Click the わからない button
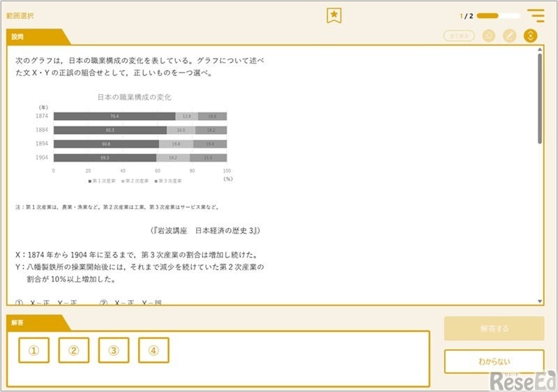The width and height of the screenshot is (558, 392). point(494,361)
